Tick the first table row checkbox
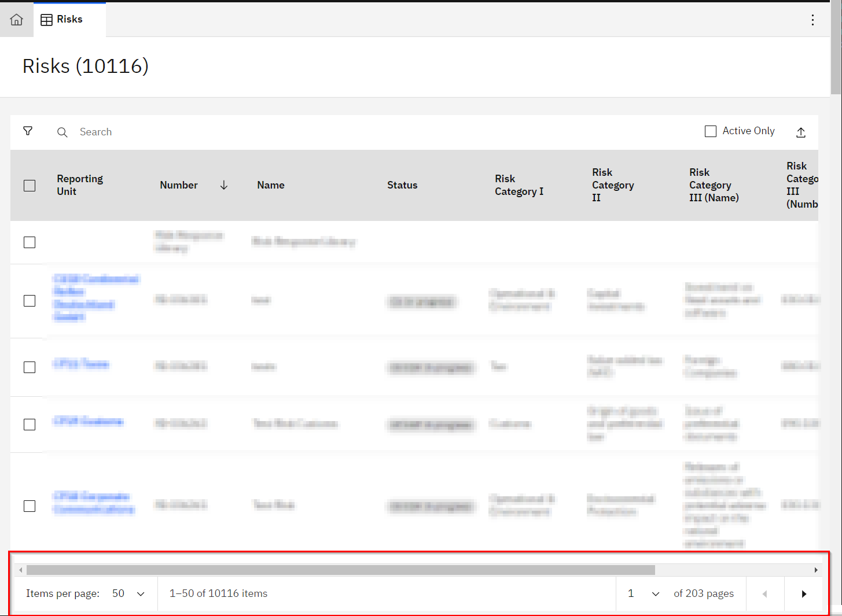The height and width of the screenshot is (616, 842). 30,242
